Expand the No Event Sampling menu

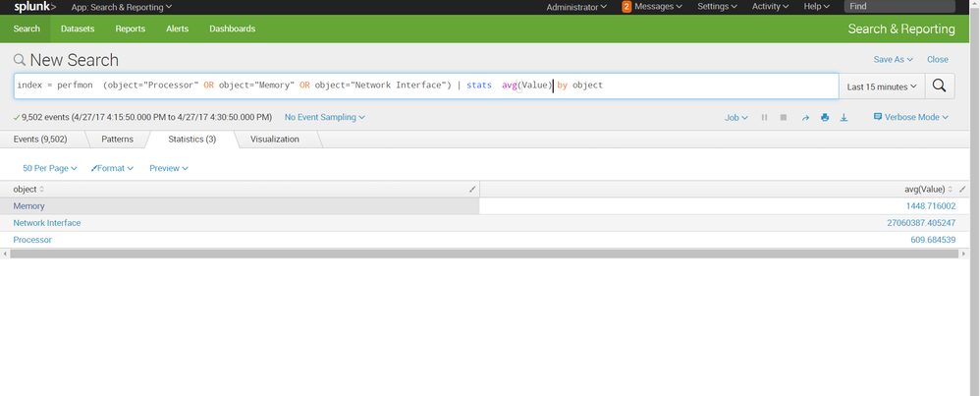[324, 117]
